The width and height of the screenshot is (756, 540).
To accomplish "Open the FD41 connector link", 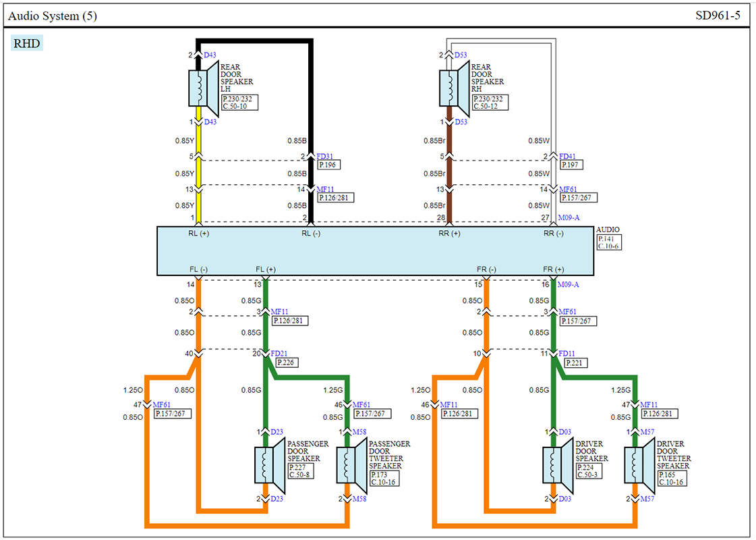I will [x=567, y=157].
